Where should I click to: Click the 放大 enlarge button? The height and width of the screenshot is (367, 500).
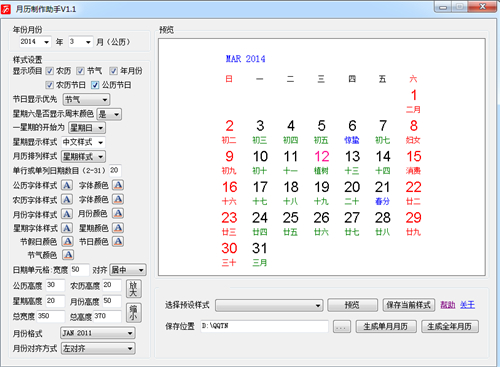click(x=133, y=289)
